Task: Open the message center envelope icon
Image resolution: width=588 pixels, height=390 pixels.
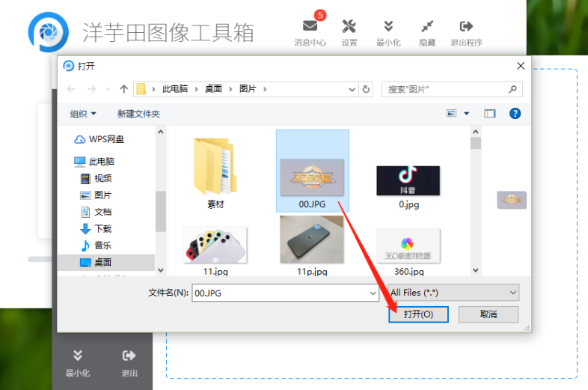Action: click(x=310, y=26)
